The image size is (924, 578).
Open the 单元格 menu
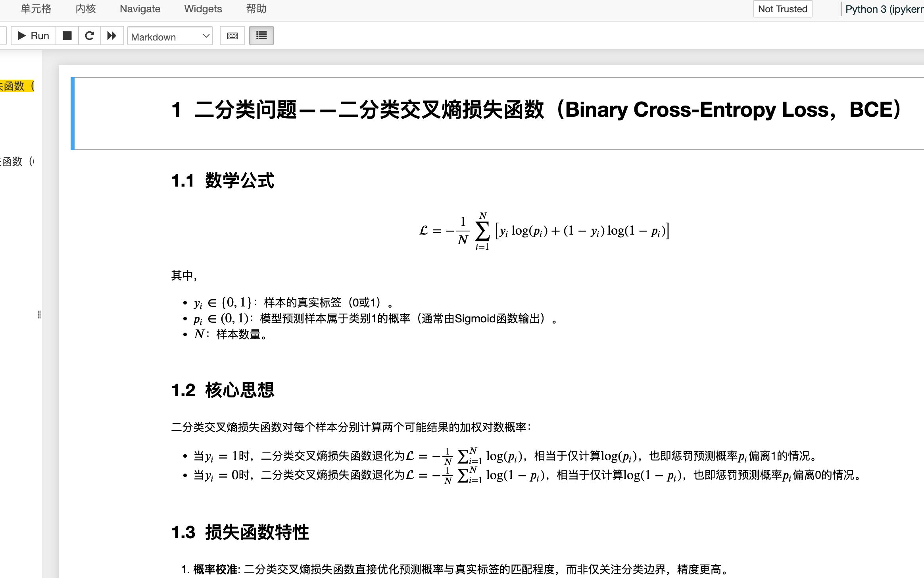36,9
